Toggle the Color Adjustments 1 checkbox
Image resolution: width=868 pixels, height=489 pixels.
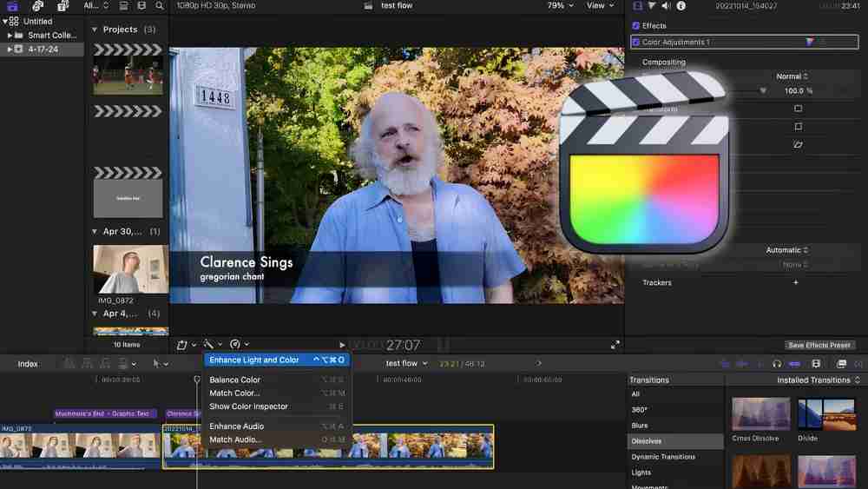click(x=636, y=42)
